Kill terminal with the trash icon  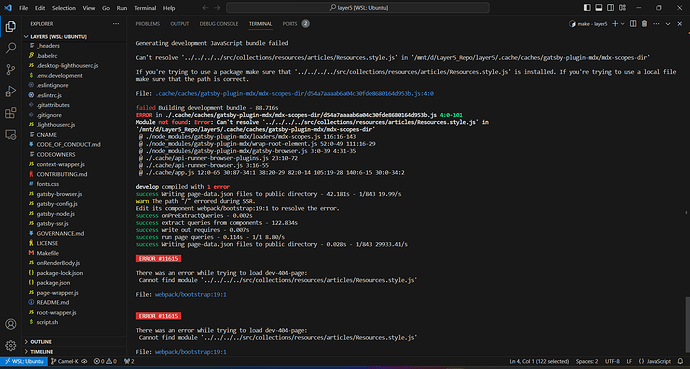pyautogui.click(x=644, y=24)
